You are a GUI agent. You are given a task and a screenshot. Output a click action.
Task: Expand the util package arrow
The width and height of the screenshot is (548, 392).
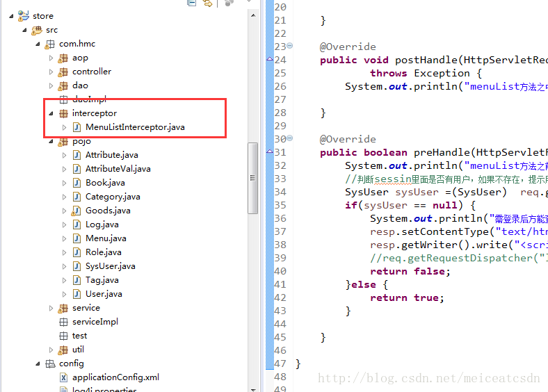click(51, 350)
